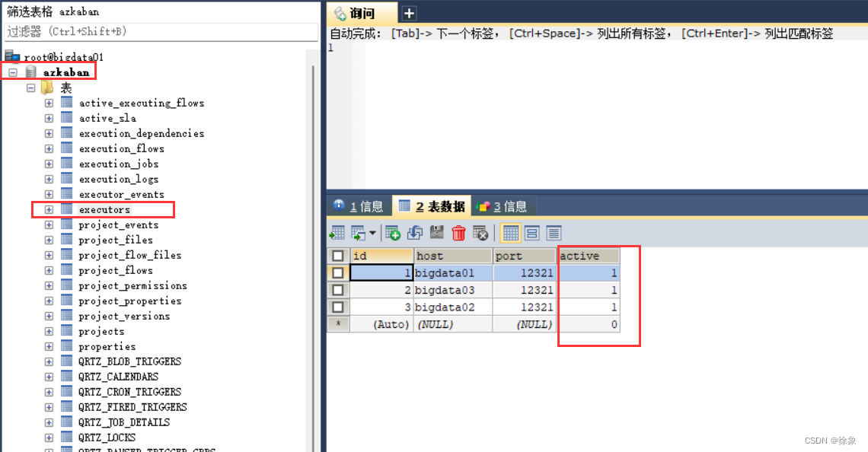Click the bigdata01 host cell

tap(453, 272)
